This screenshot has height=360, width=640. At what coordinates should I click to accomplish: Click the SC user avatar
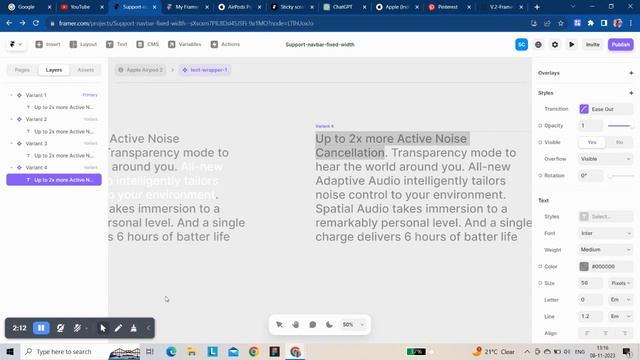[x=521, y=44]
